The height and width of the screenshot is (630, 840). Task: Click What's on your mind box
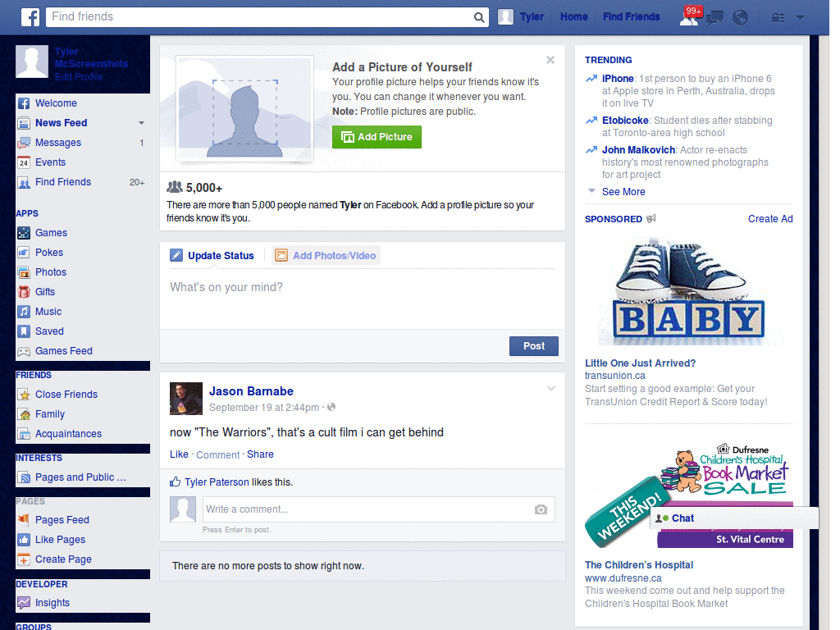362,298
